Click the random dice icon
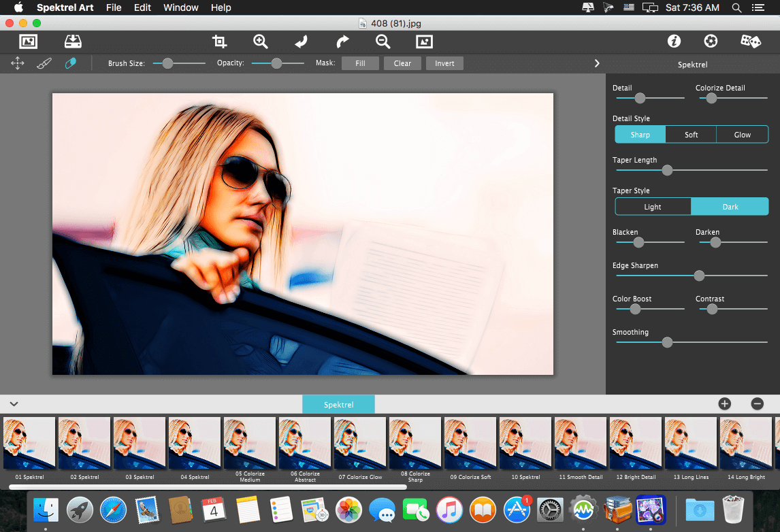780x532 pixels. (x=751, y=41)
